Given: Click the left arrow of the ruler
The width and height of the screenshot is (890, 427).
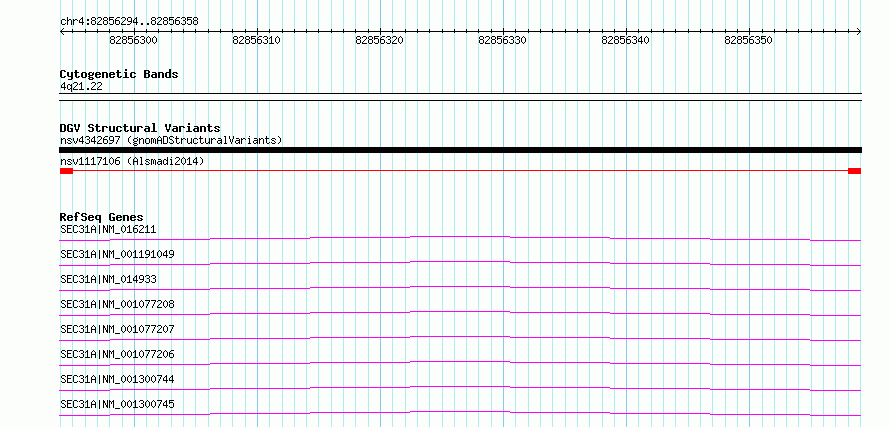Looking at the screenshot, I should 62,32.
